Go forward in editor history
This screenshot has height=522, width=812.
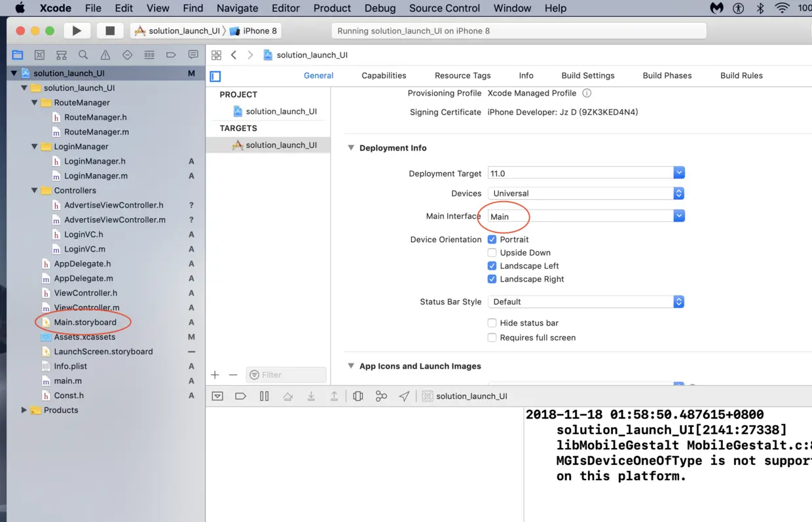tap(250, 55)
